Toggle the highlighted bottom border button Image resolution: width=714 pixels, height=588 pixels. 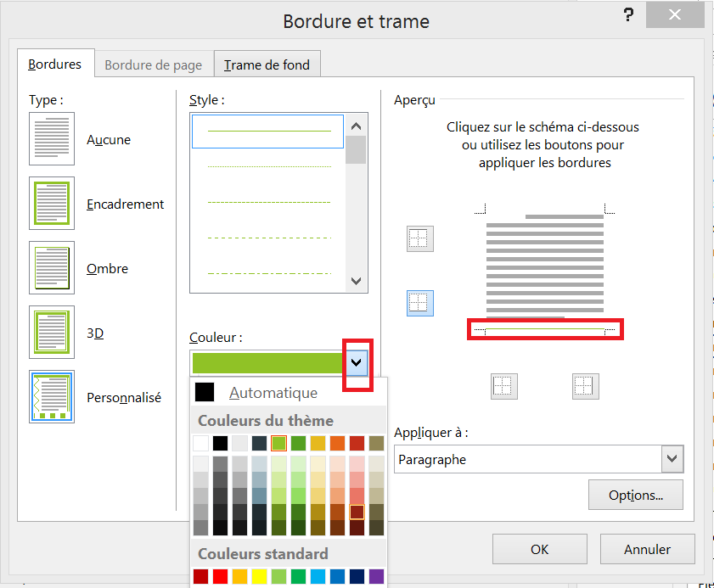419,303
